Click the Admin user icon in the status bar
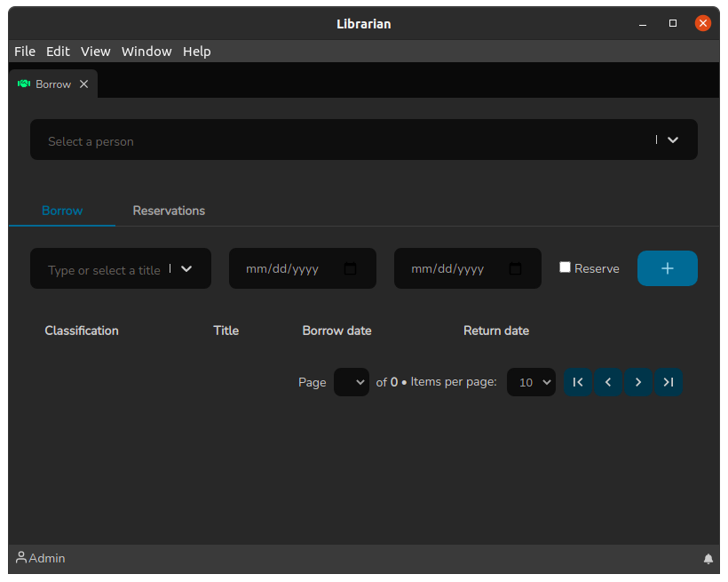 click(20, 558)
